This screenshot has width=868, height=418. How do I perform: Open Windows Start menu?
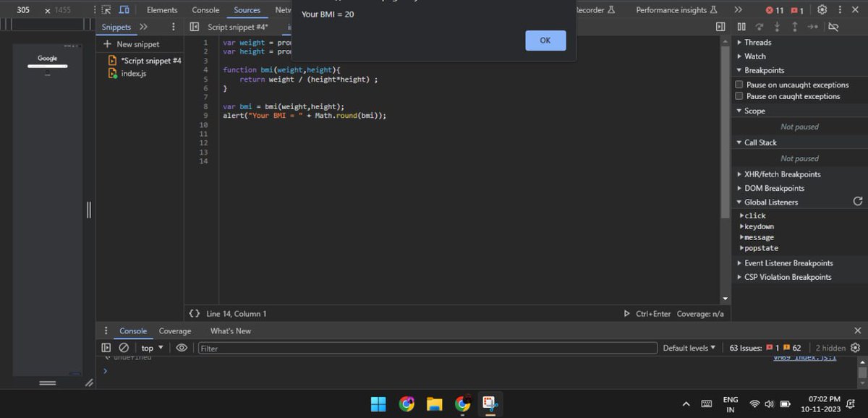pos(378,404)
